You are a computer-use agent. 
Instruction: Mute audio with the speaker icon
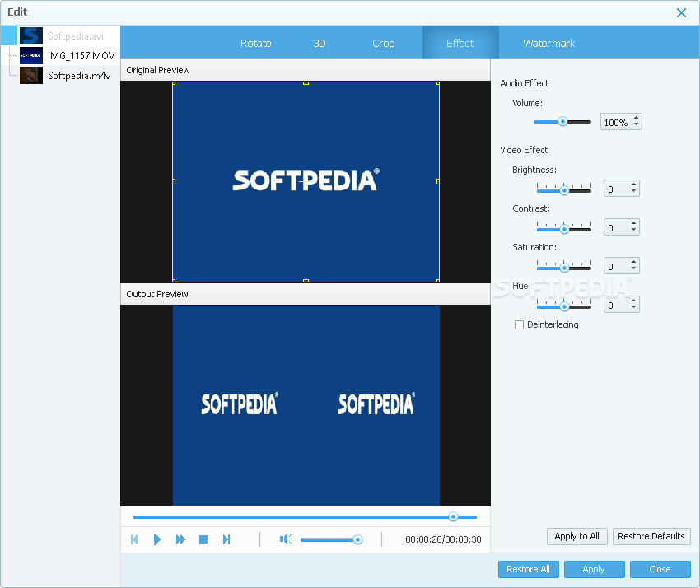point(285,539)
